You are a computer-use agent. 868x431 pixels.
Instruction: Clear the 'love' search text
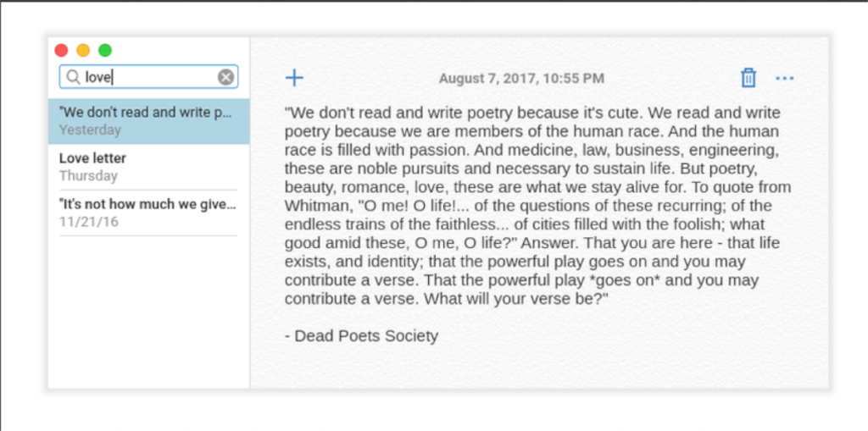(x=225, y=77)
